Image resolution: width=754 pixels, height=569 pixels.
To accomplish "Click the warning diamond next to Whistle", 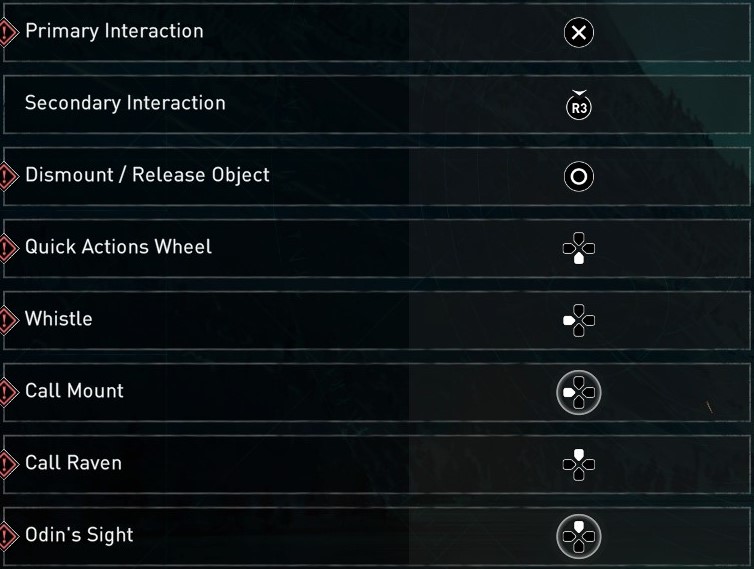I will tap(8, 320).
